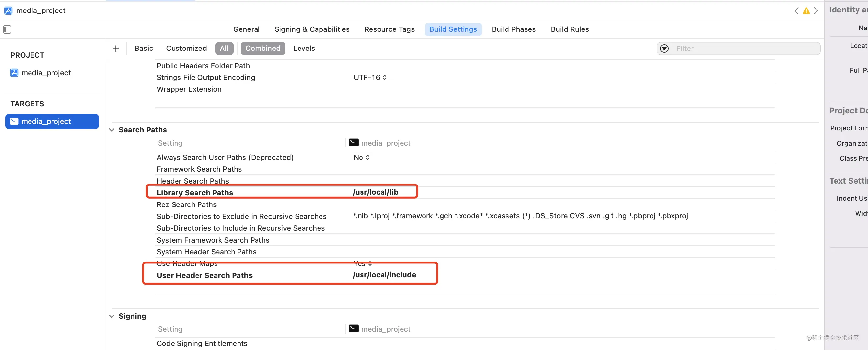The height and width of the screenshot is (350, 868).
Task: Select Combined view mode
Action: click(263, 48)
